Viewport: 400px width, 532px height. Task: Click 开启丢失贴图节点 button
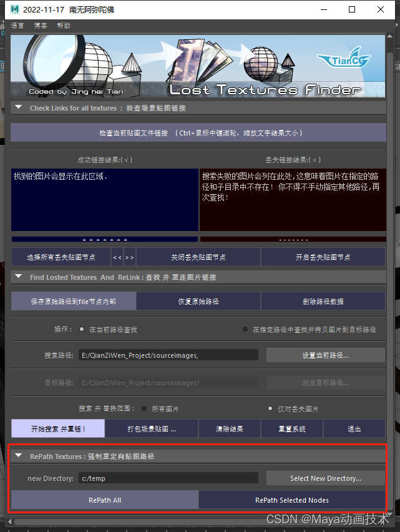pyautogui.click(x=323, y=257)
